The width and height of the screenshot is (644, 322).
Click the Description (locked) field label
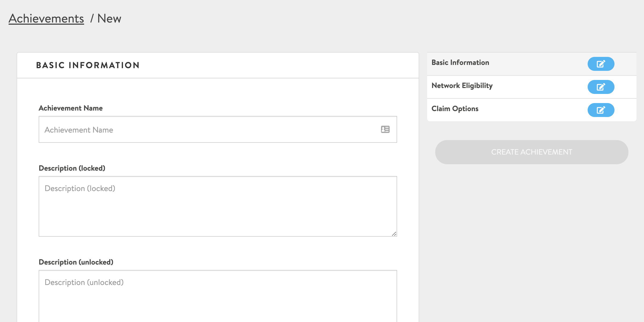tap(72, 168)
